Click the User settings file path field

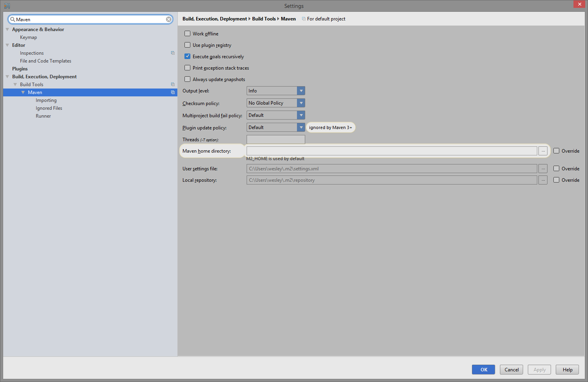pos(392,169)
